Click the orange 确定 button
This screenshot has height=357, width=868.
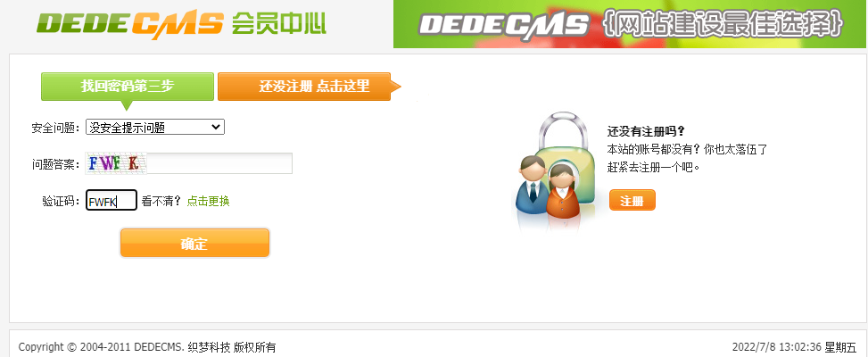(x=194, y=243)
